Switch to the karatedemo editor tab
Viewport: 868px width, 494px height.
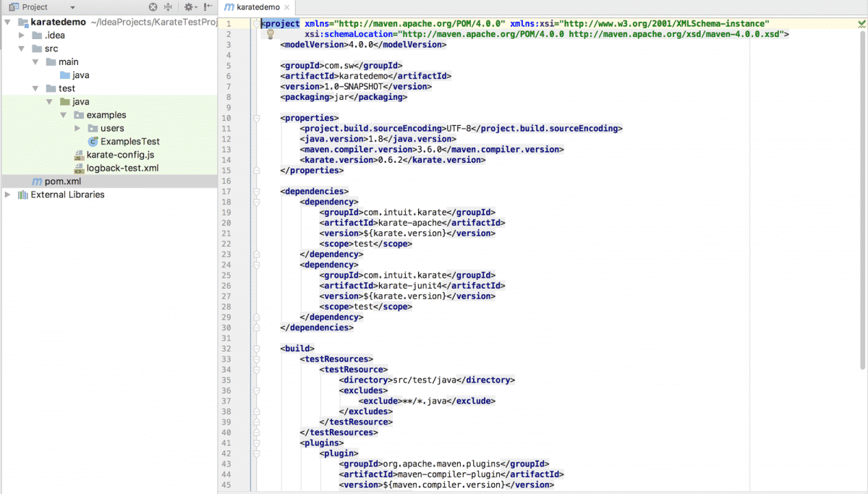(x=257, y=7)
